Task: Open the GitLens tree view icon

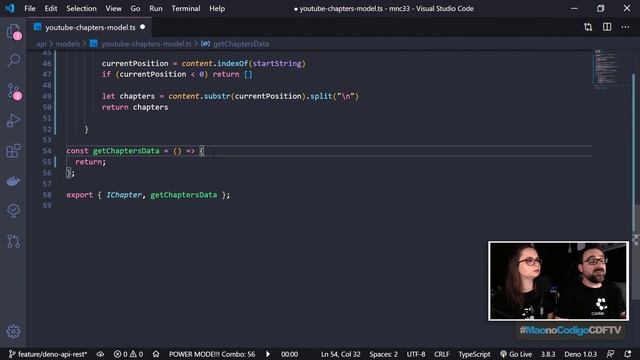Action: (13, 210)
